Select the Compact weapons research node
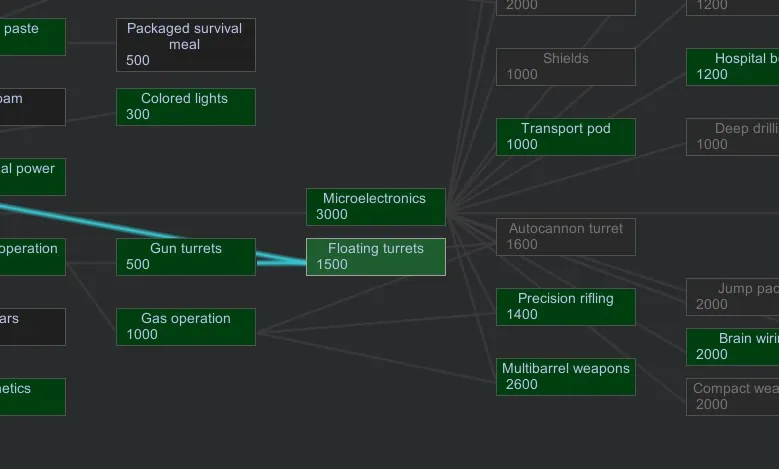The width and height of the screenshot is (779, 469). pyautogui.click(x=732, y=397)
